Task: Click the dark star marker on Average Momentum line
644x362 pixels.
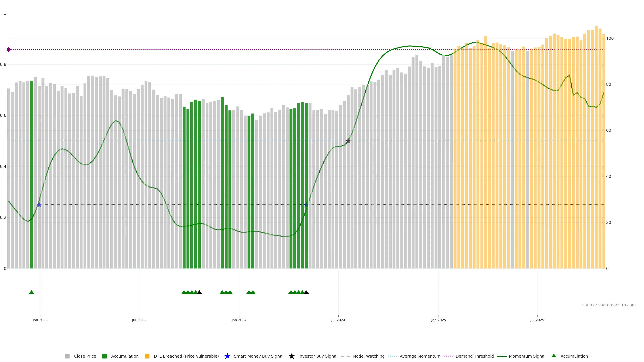Action: pos(348,141)
